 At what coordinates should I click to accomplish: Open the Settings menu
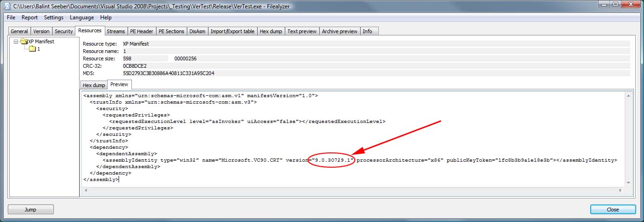pos(54,18)
